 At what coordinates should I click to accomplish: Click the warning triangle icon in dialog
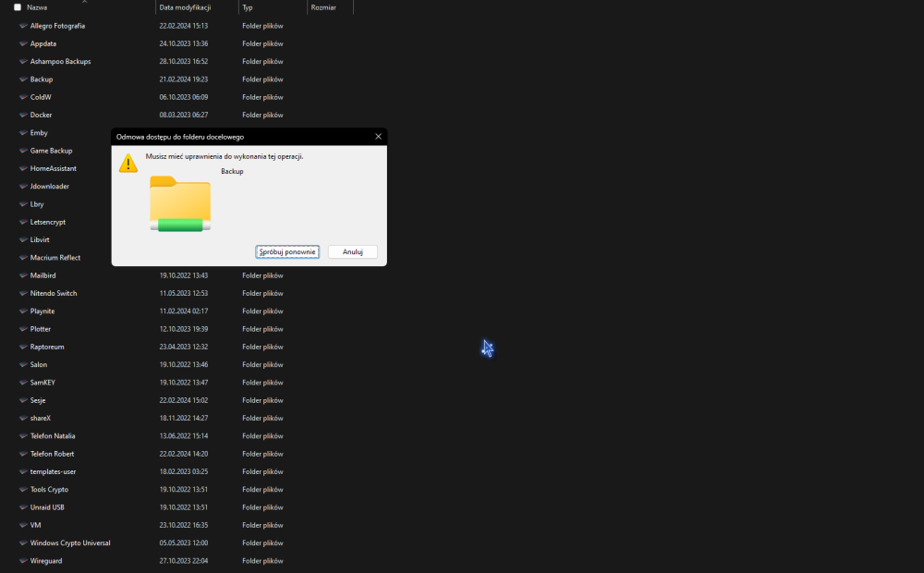128,164
